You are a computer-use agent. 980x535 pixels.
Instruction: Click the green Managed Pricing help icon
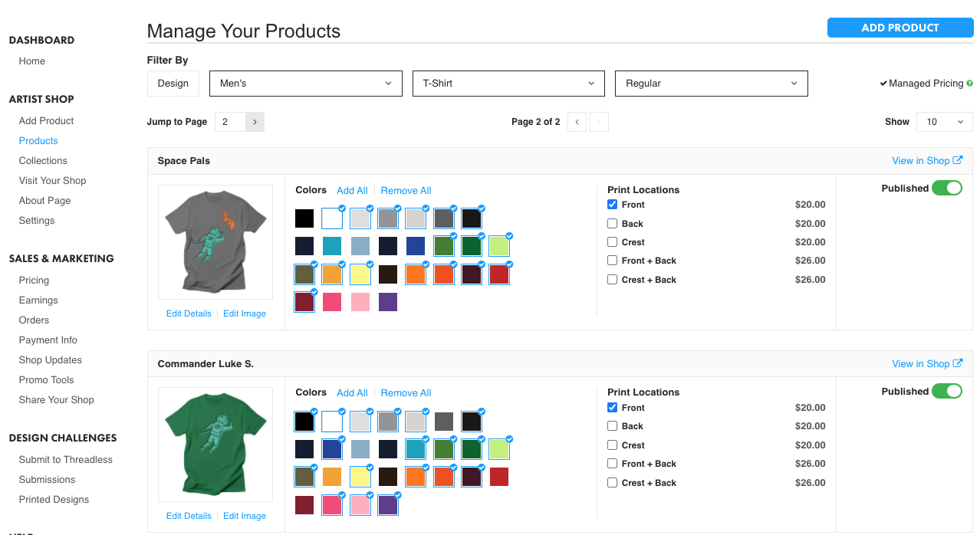click(970, 84)
